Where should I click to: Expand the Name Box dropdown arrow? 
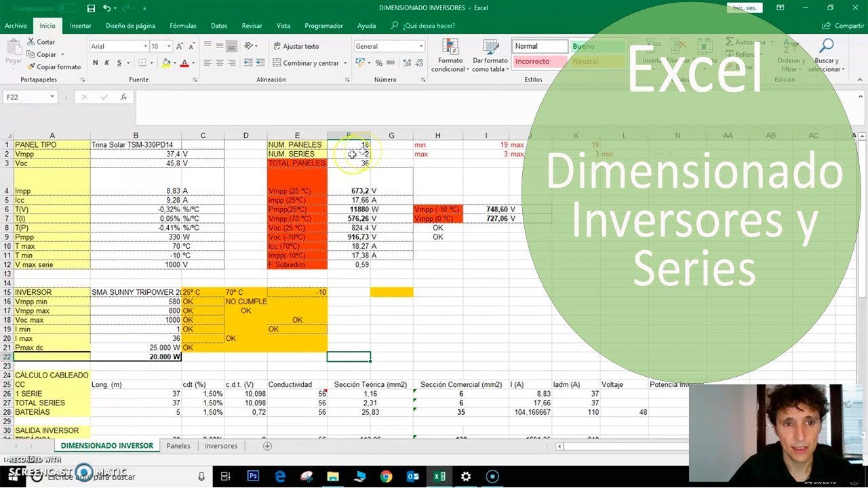(x=52, y=97)
